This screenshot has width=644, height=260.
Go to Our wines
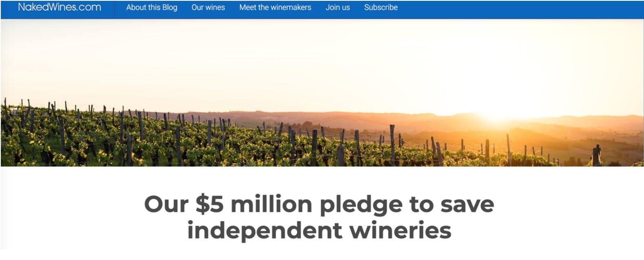coord(208,7)
